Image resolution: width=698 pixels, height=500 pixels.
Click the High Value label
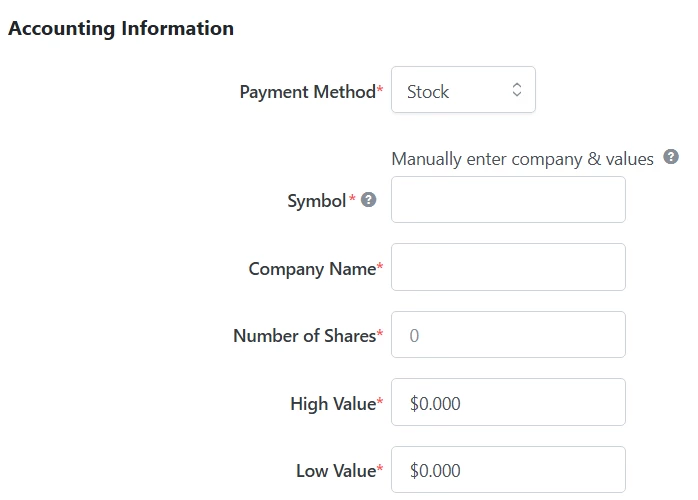coord(332,404)
